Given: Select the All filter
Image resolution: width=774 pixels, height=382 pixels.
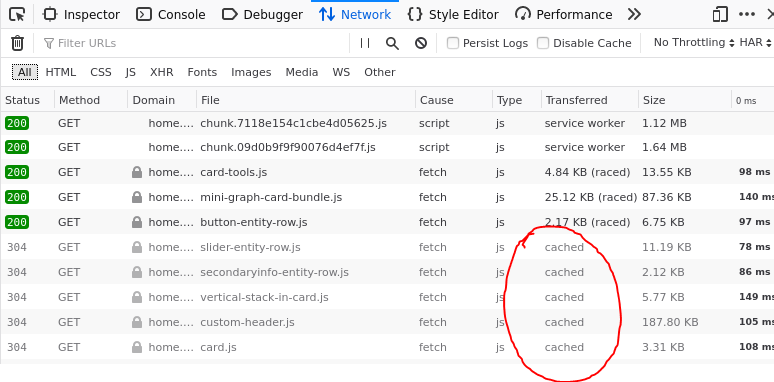Looking at the screenshot, I should coord(25,73).
